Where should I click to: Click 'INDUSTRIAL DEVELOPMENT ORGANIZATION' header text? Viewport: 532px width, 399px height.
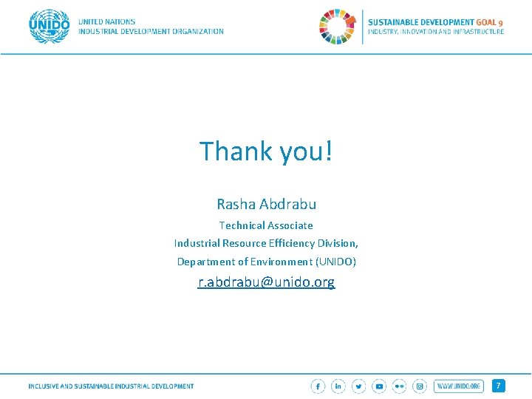(151, 31)
